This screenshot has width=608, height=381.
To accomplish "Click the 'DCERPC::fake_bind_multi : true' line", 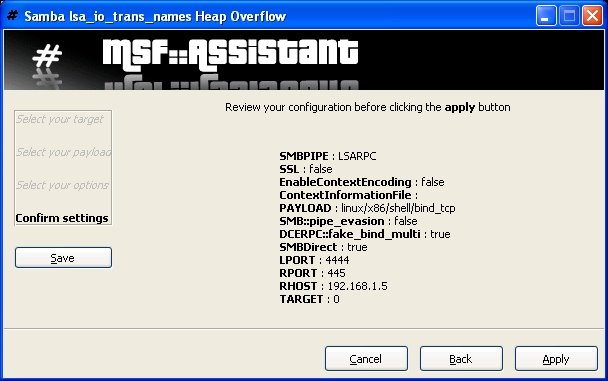I will (x=364, y=234).
